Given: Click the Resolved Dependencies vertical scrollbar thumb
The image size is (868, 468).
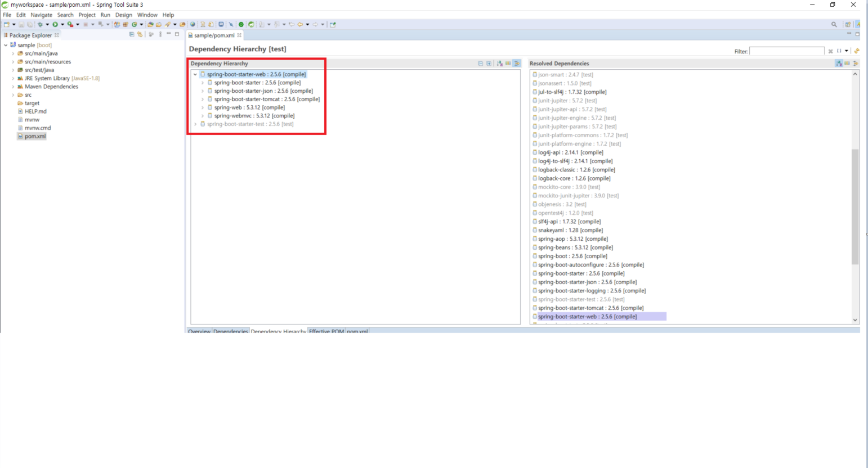Looking at the screenshot, I should (855, 206).
